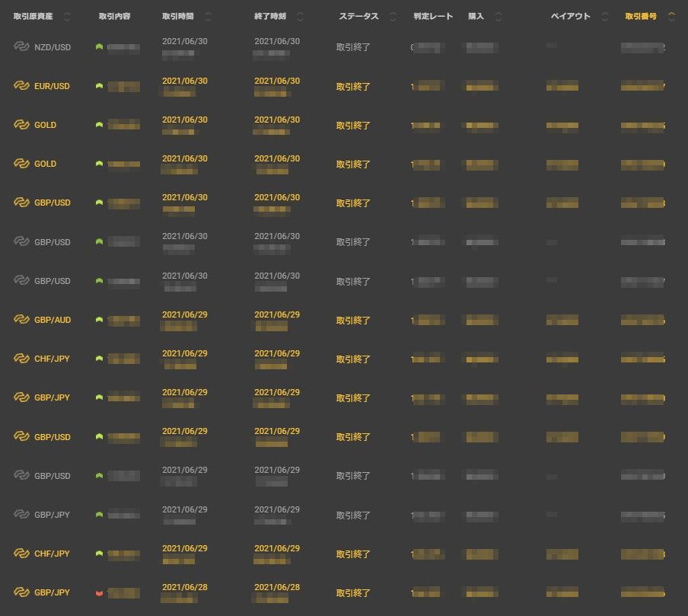The image size is (688, 616).
Task: Click 取引終了 status in the NZD/USD row
Action: (x=353, y=47)
